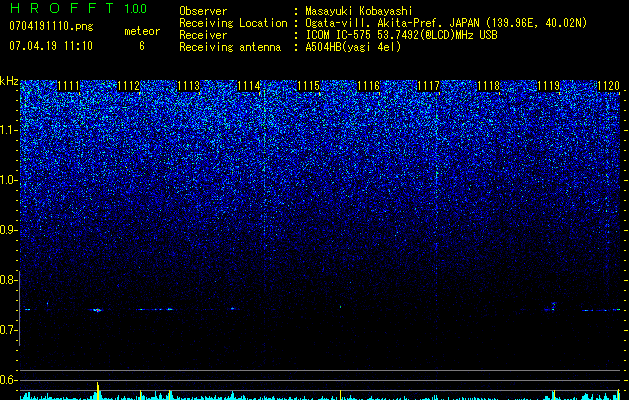Click the 1114 time marker
This screenshot has height=400, width=629.
click(x=248, y=86)
